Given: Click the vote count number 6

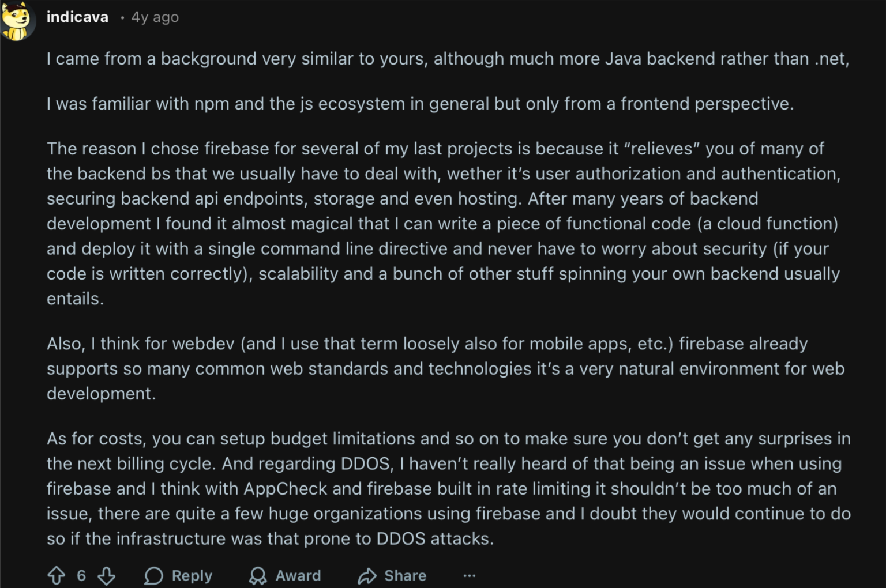Looking at the screenshot, I should tap(81, 575).
